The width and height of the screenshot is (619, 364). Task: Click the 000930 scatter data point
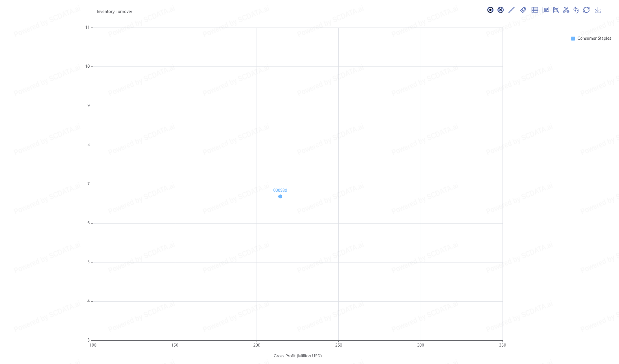[x=280, y=196]
